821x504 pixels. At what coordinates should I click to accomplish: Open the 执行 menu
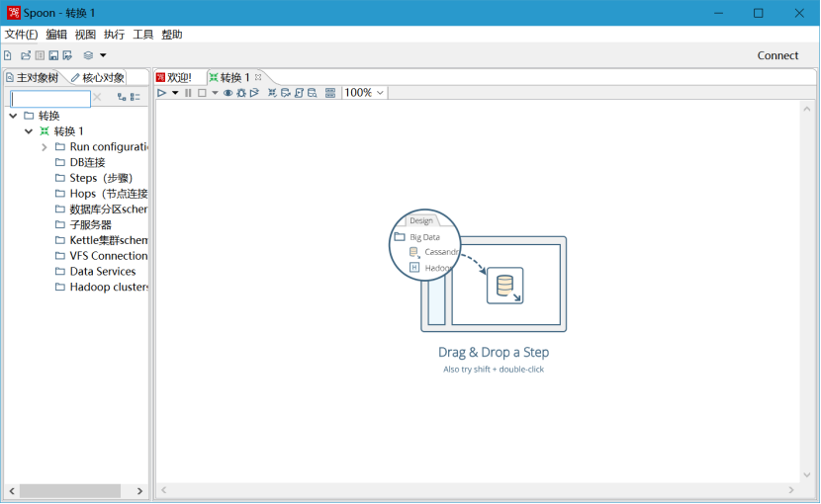coord(114,35)
